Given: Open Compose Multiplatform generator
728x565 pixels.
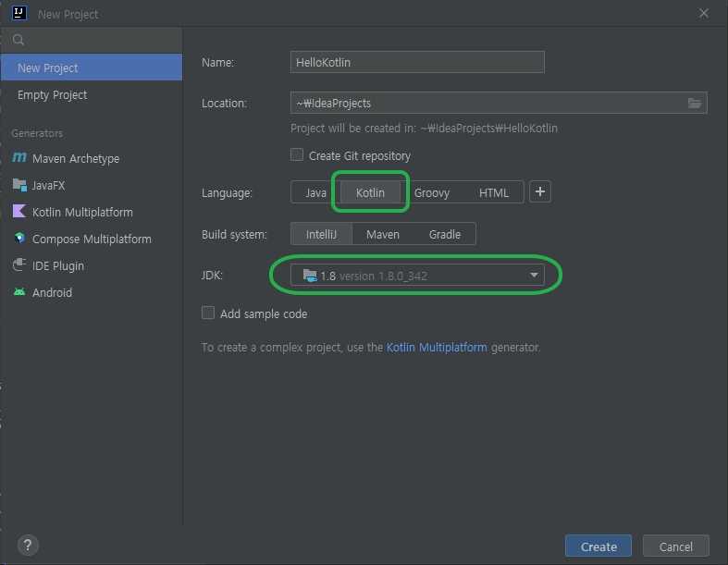Looking at the screenshot, I should point(92,239).
